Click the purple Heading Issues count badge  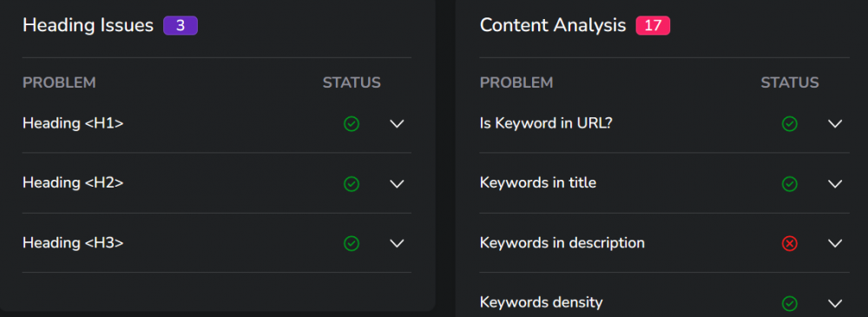tap(181, 25)
